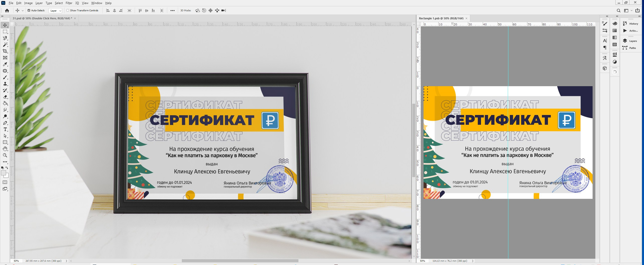Open the Layer auto-select dropdown
The height and width of the screenshot is (265, 644).
(x=55, y=11)
